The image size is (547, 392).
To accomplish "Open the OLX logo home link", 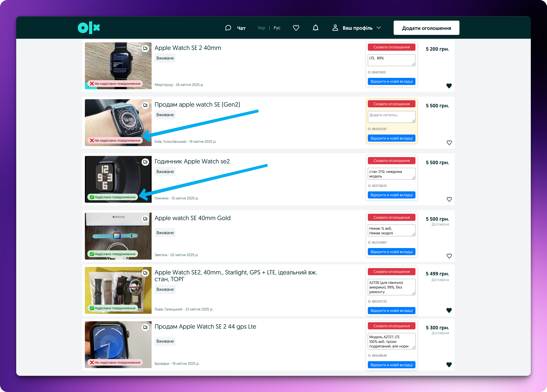I will (89, 28).
